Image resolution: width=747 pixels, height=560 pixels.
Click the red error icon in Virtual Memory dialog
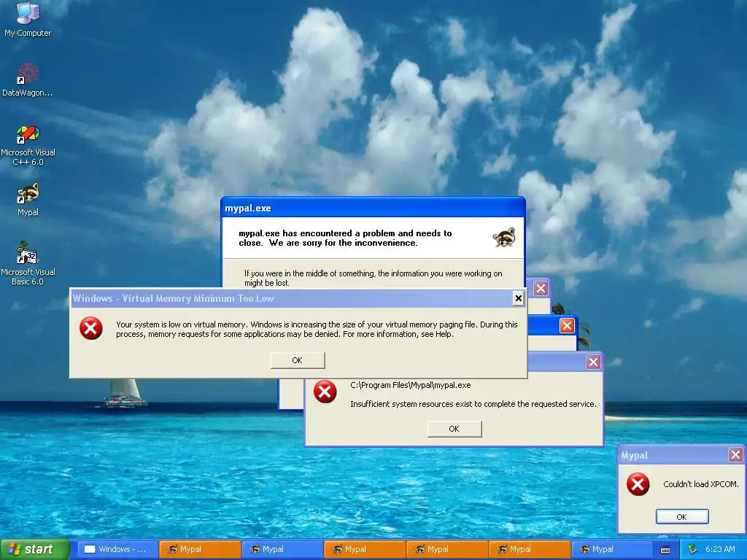point(91,328)
